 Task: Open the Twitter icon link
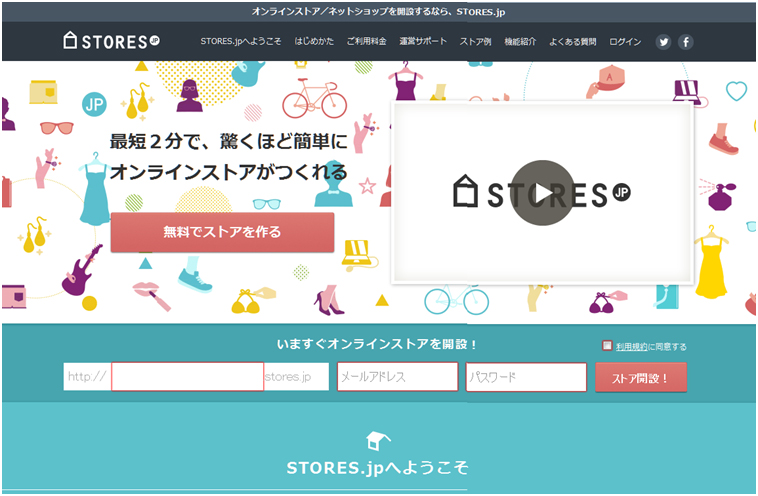tap(663, 42)
